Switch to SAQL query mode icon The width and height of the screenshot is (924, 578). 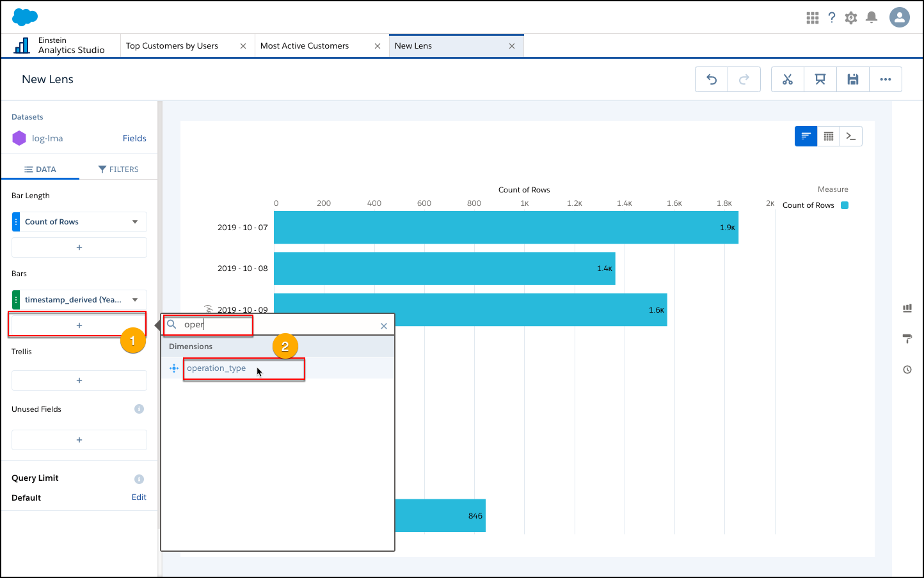click(x=851, y=136)
